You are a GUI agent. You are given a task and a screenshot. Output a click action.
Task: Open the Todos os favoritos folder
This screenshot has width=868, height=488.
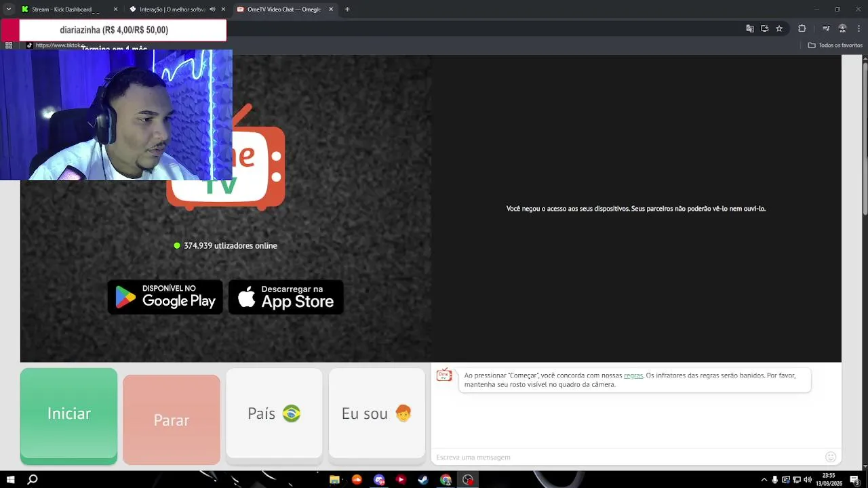pos(835,45)
